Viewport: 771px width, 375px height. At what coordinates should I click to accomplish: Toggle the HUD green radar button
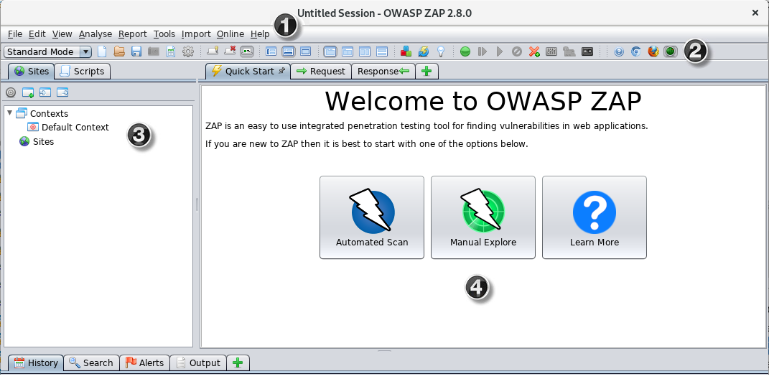669,52
